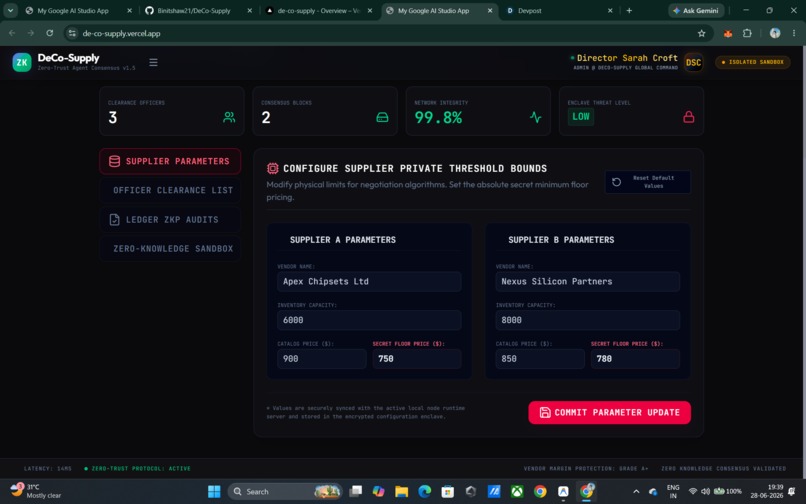Click Vendor Margin Protection status text
The width and height of the screenshot is (806, 504).
point(586,469)
